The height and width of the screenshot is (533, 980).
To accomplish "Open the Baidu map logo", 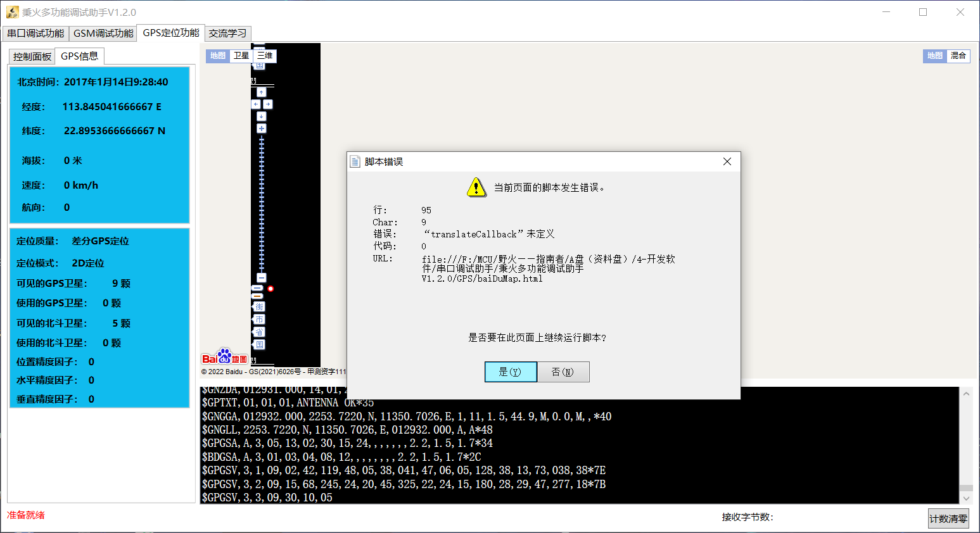I will 225,356.
